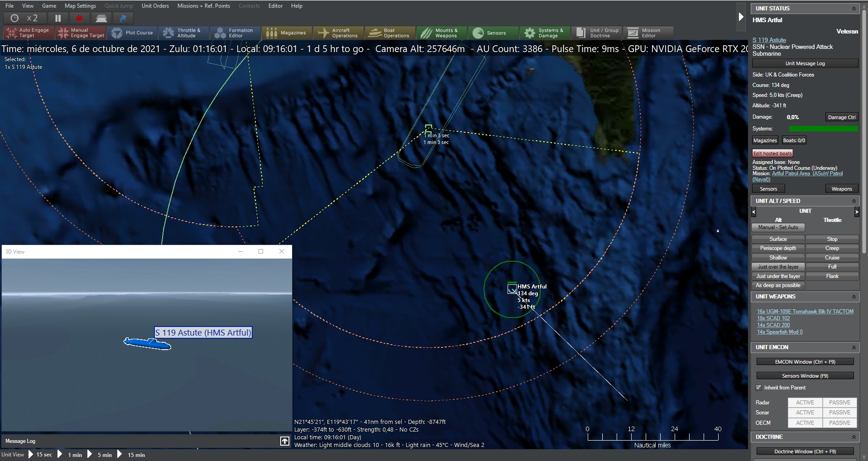Open the Mission Editor
Image resolution: width=868 pixels, height=461 pixels.
(647, 33)
